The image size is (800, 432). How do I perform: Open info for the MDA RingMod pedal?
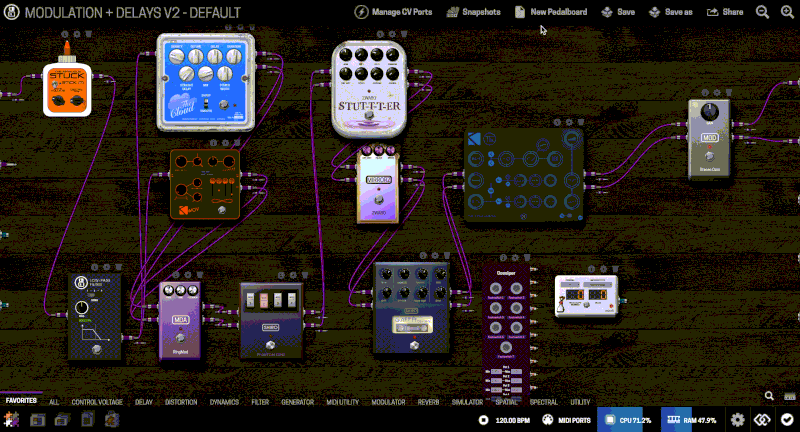[176, 275]
